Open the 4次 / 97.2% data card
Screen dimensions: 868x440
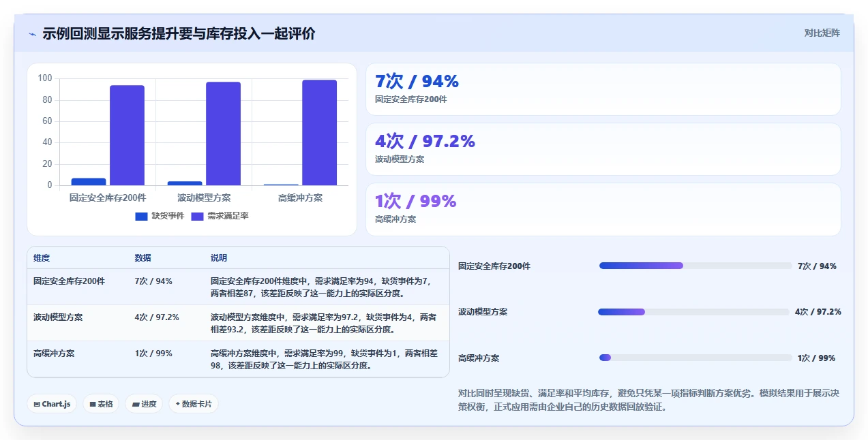point(603,149)
